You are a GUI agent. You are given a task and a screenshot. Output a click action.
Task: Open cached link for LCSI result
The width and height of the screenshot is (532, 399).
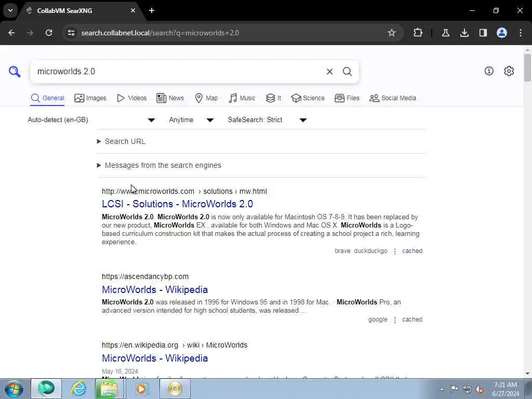412,251
